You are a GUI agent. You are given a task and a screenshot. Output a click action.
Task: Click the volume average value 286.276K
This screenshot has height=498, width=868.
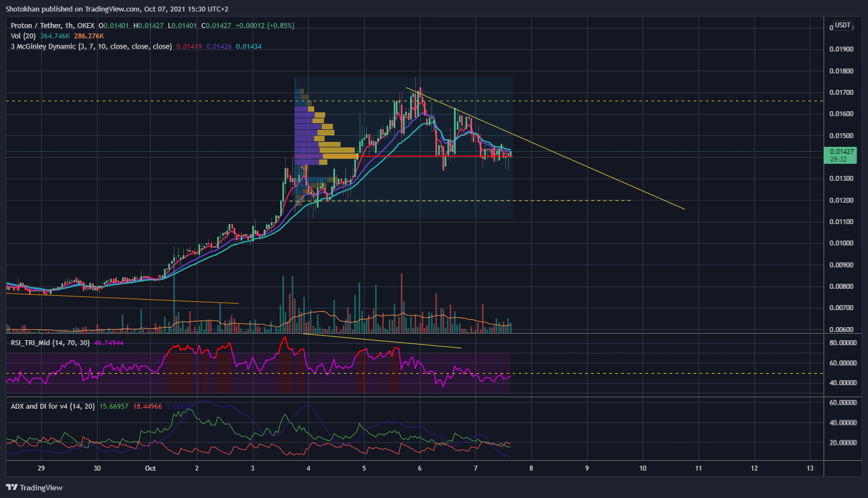pos(89,36)
